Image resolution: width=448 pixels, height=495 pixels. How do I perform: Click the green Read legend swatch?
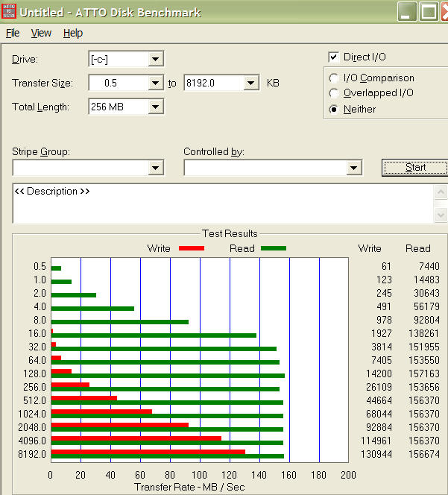coord(274,248)
